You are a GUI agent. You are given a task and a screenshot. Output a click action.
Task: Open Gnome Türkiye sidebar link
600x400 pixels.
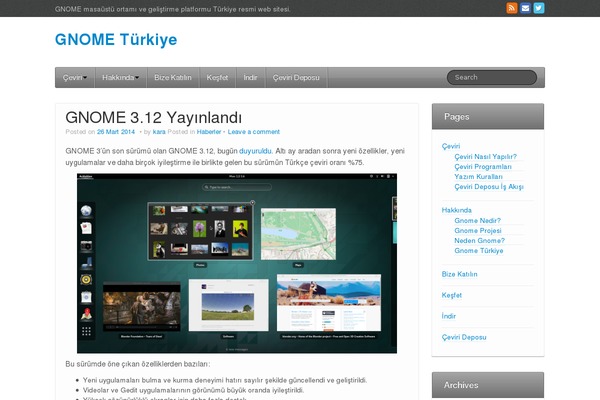(479, 251)
